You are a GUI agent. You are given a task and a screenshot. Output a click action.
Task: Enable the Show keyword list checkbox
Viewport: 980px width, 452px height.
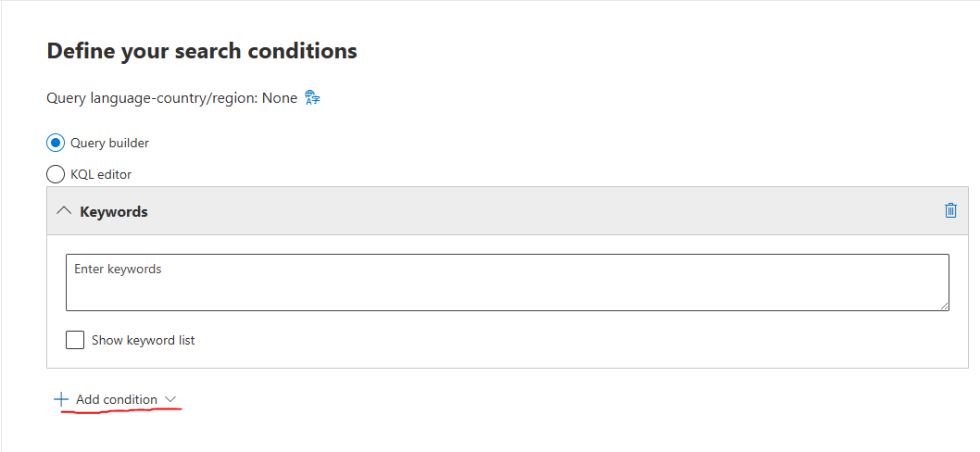(x=75, y=340)
